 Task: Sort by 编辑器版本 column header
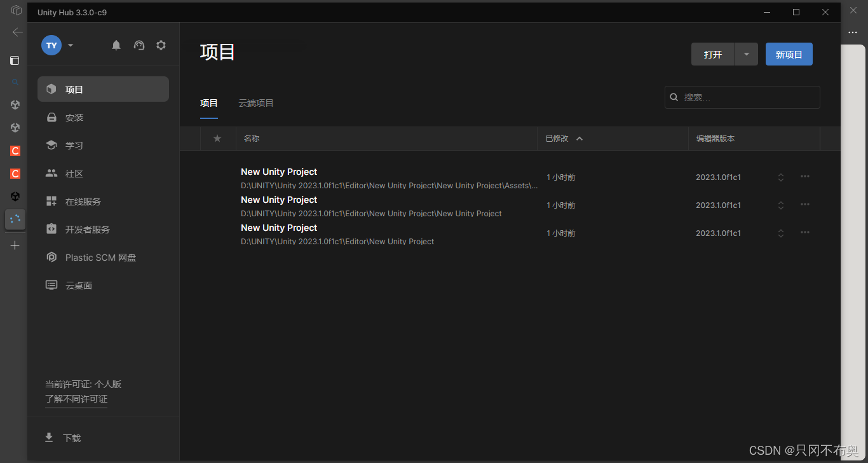tap(715, 138)
